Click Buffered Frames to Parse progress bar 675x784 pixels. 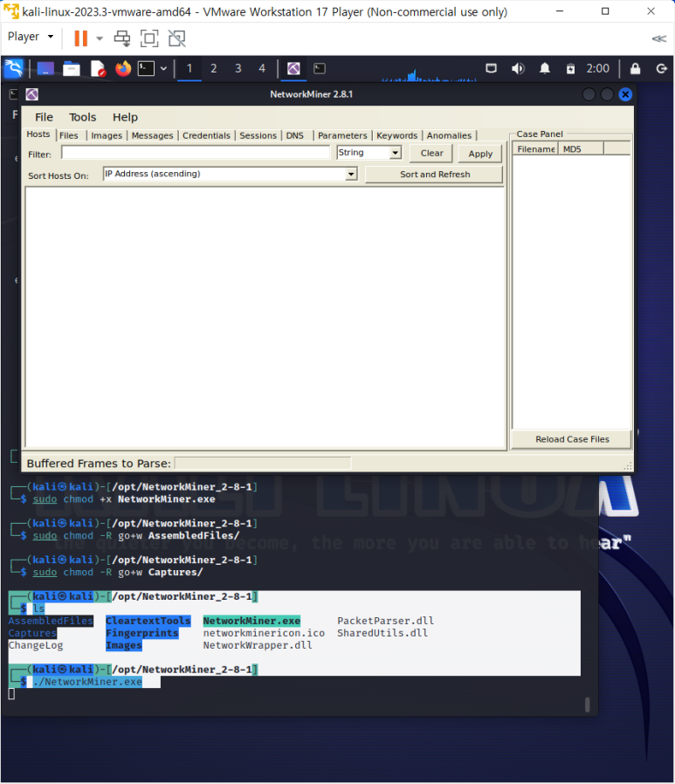263,463
